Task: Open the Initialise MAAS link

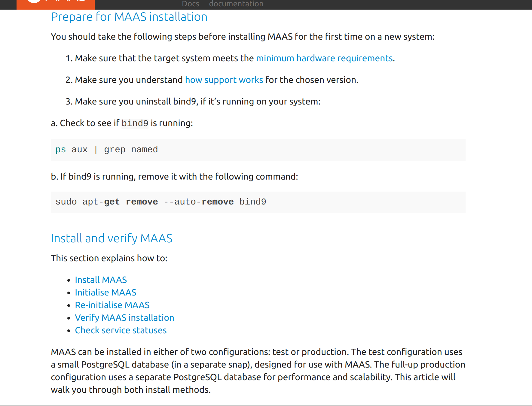Action: [x=105, y=292]
